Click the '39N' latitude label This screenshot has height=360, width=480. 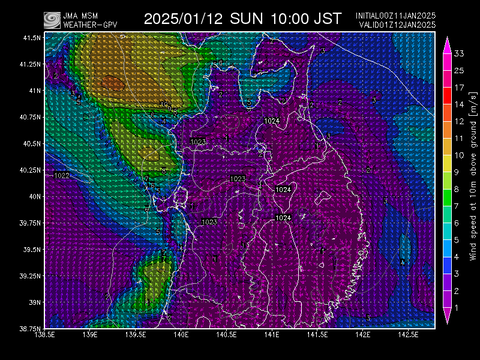[x=35, y=303]
